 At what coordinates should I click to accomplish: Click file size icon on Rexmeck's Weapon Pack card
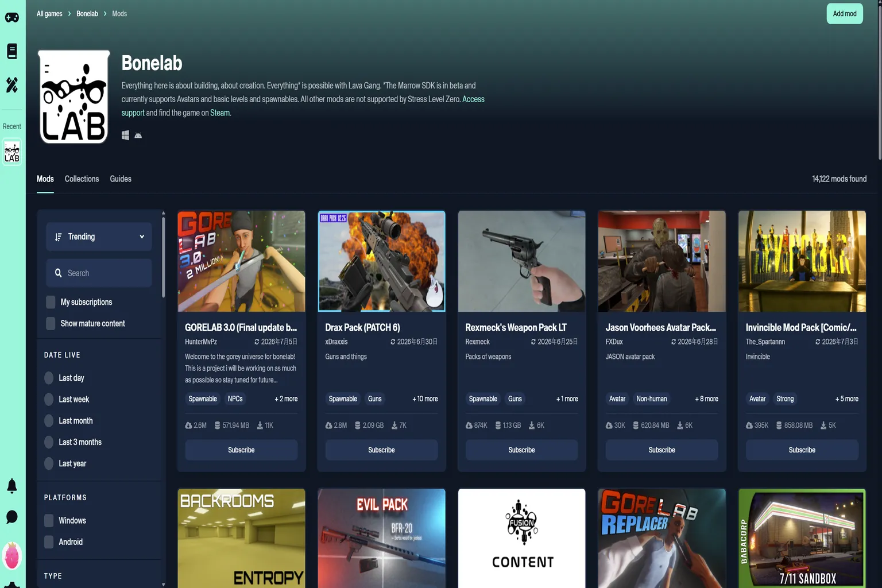tap(498, 425)
